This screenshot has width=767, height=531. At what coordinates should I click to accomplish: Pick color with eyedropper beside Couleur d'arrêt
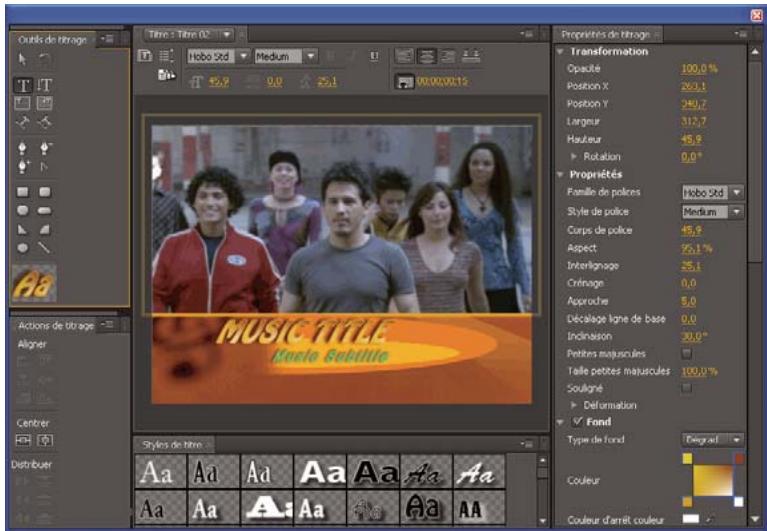[710, 519]
